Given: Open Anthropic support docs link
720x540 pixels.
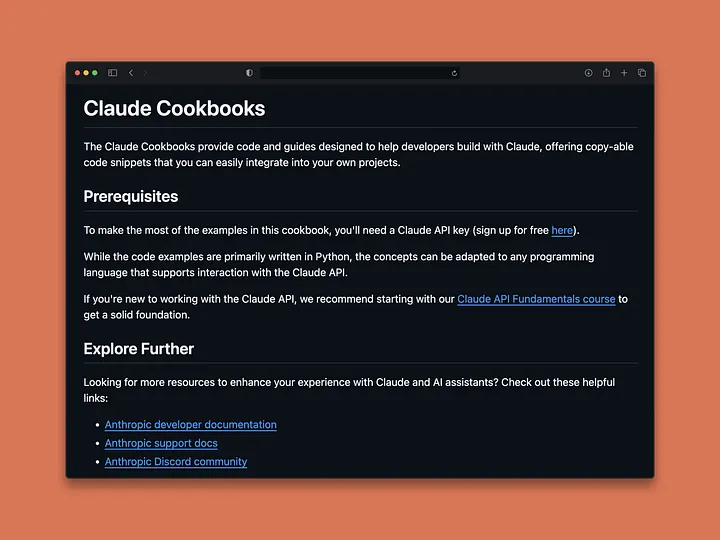Looking at the screenshot, I should point(161,443).
